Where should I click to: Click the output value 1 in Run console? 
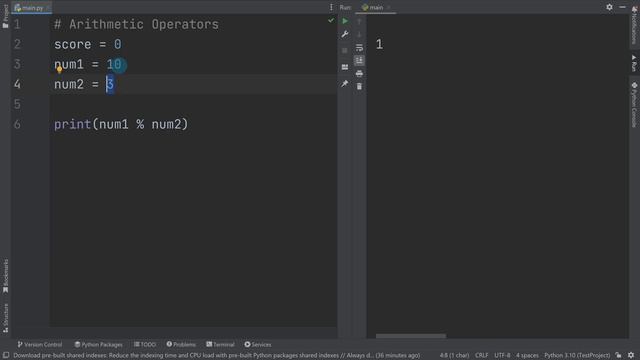point(379,44)
